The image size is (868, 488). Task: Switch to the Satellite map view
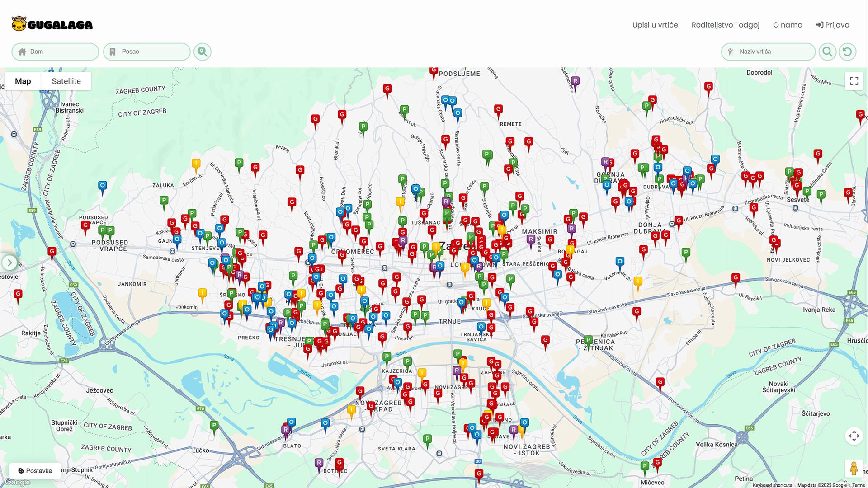(x=66, y=81)
